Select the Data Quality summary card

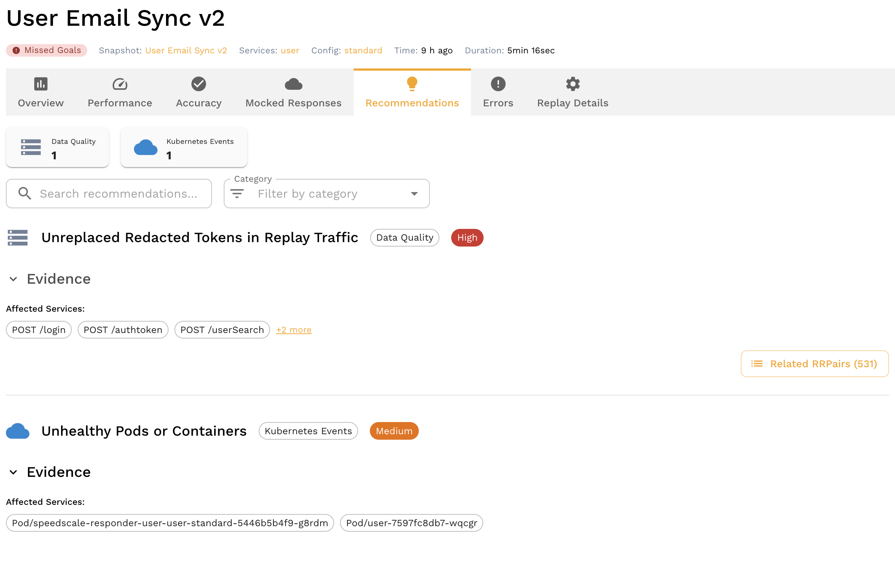pyautogui.click(x=57, y=148)
